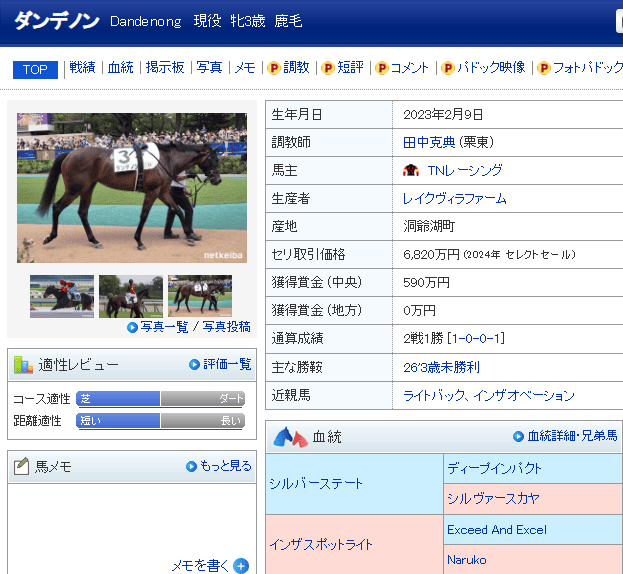Image resolution: width=623 pixels, height=574 pixels.
Task: Click the arrow icon beside 写真一覧
Action: [132, 327]
